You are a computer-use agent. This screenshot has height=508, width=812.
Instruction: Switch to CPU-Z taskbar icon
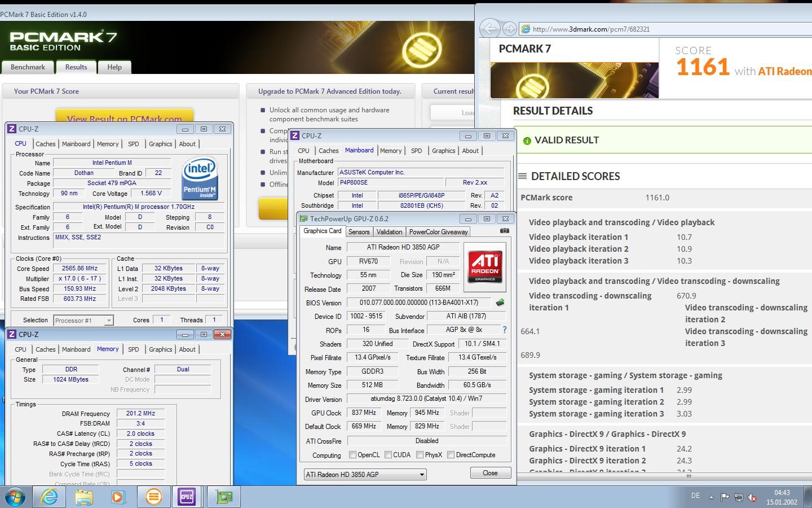(x=187, y=497)
